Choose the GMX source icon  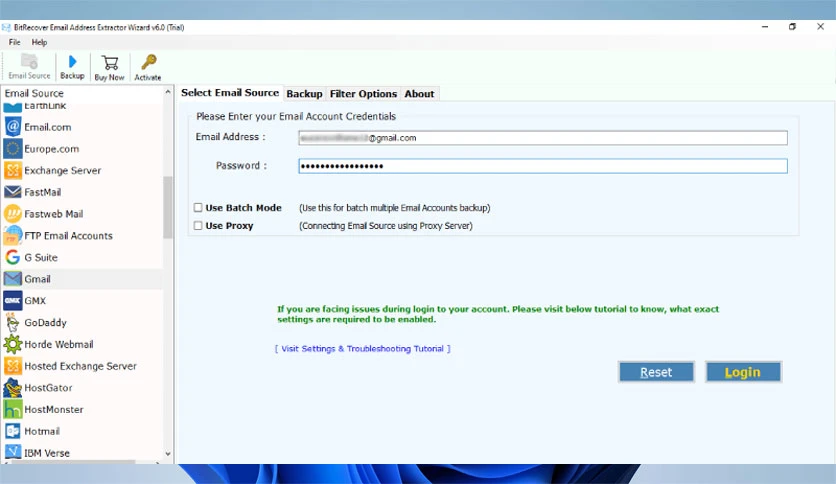pos(13,301)
